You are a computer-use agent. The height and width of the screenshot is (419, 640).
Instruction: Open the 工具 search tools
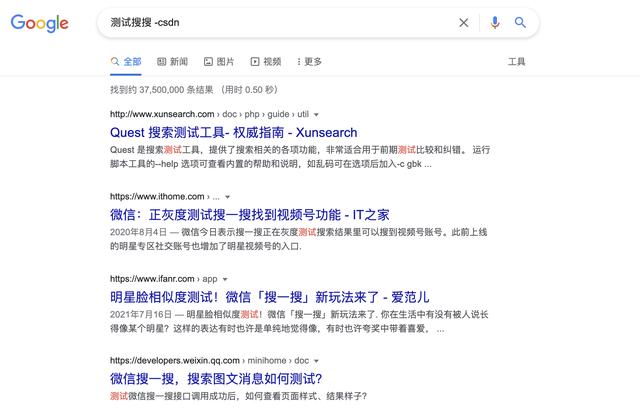coord(516,62)
